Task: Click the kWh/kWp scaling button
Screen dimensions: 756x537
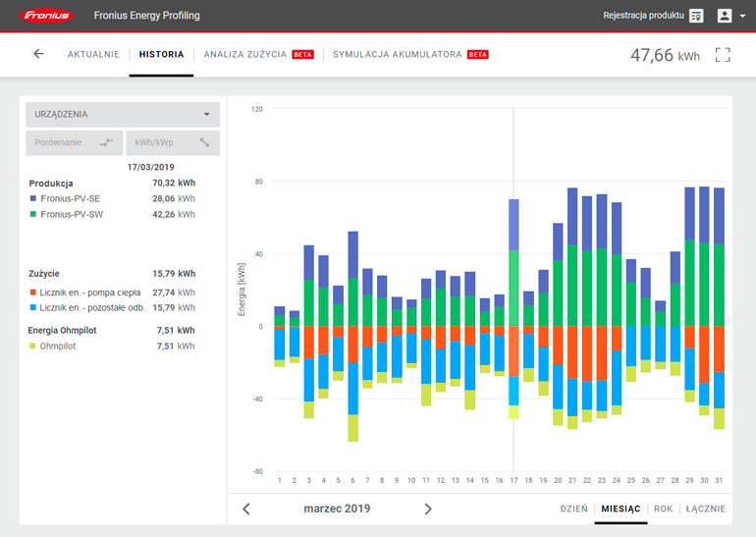Action: tap(173, 142)
